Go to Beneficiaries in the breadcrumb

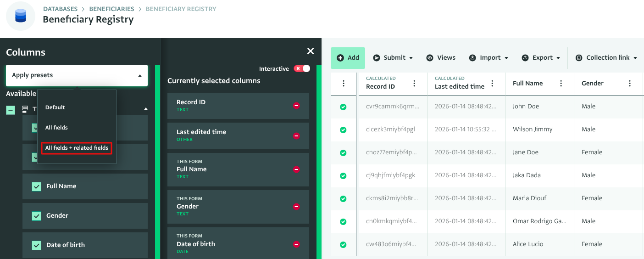pyautogui.click(x=111, y=9)
